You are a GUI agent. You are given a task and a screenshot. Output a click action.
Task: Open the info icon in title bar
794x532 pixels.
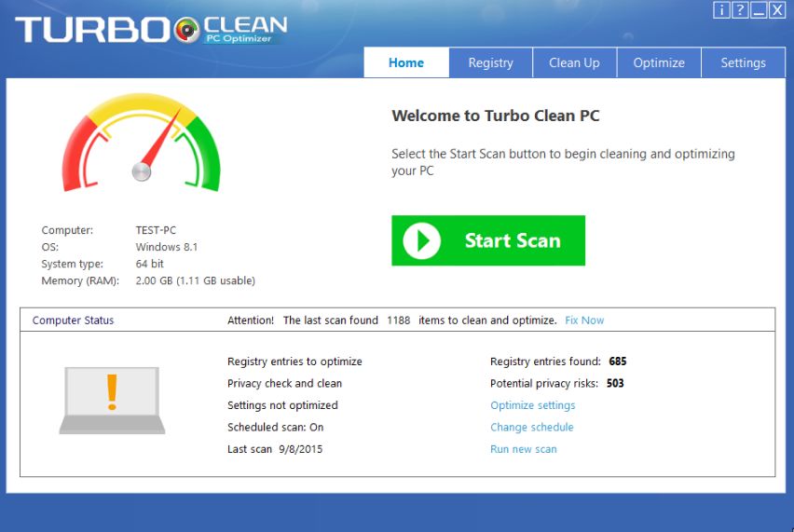click(x=721, y=9)
